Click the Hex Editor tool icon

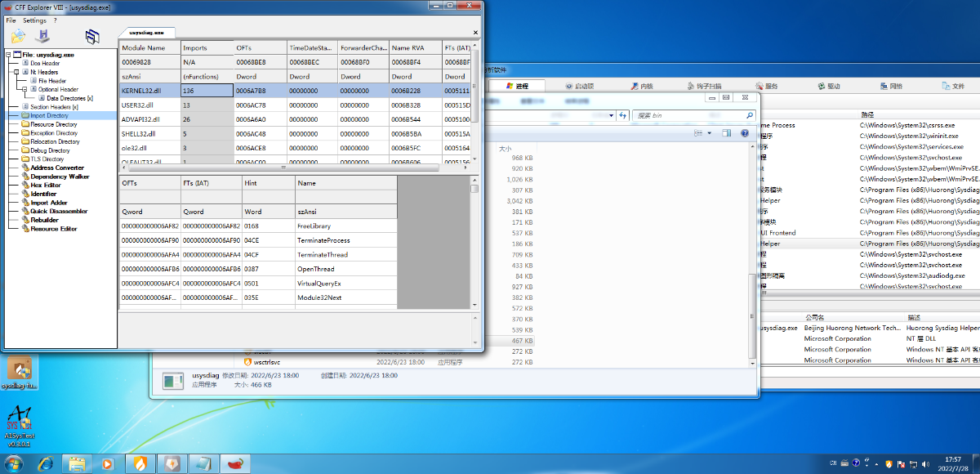coord(24,186)
